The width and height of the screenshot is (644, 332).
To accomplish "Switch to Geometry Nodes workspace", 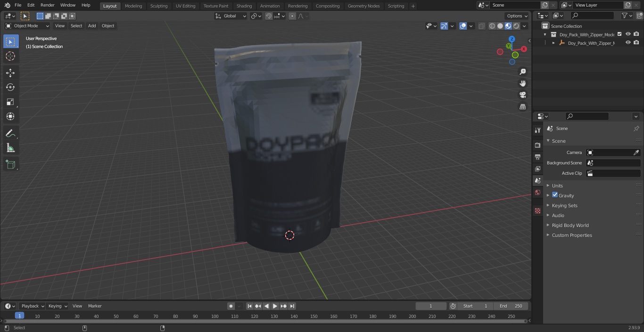I will click(363, 6).
